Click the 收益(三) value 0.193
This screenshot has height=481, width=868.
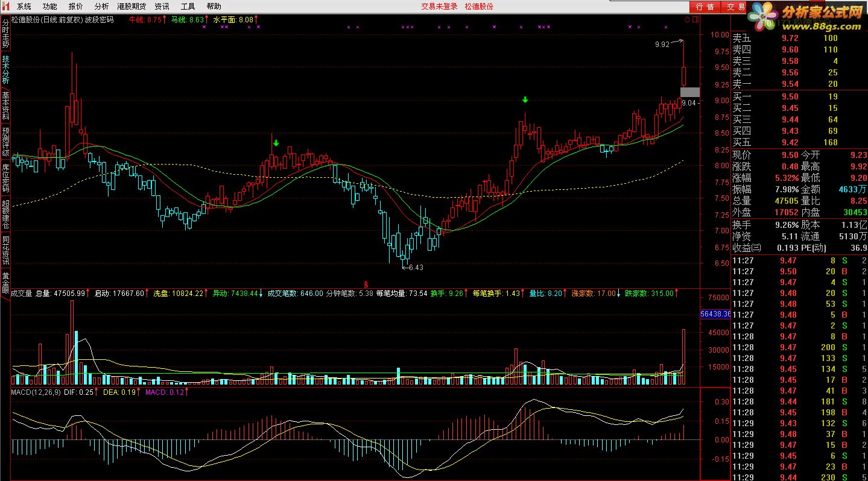point(787,248)
